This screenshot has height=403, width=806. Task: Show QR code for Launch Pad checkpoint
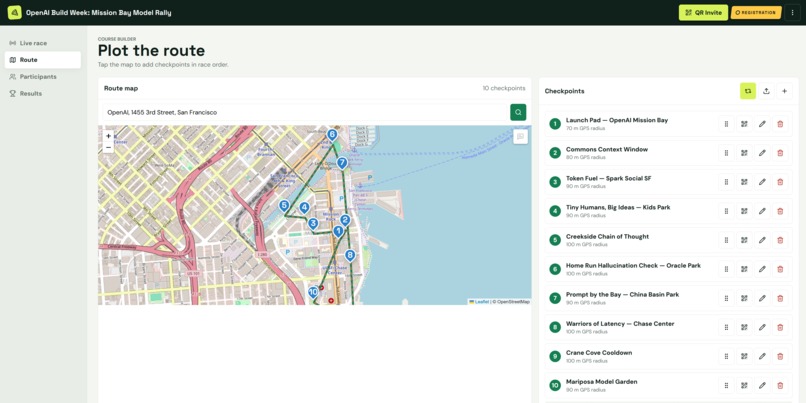coord(744,124)
